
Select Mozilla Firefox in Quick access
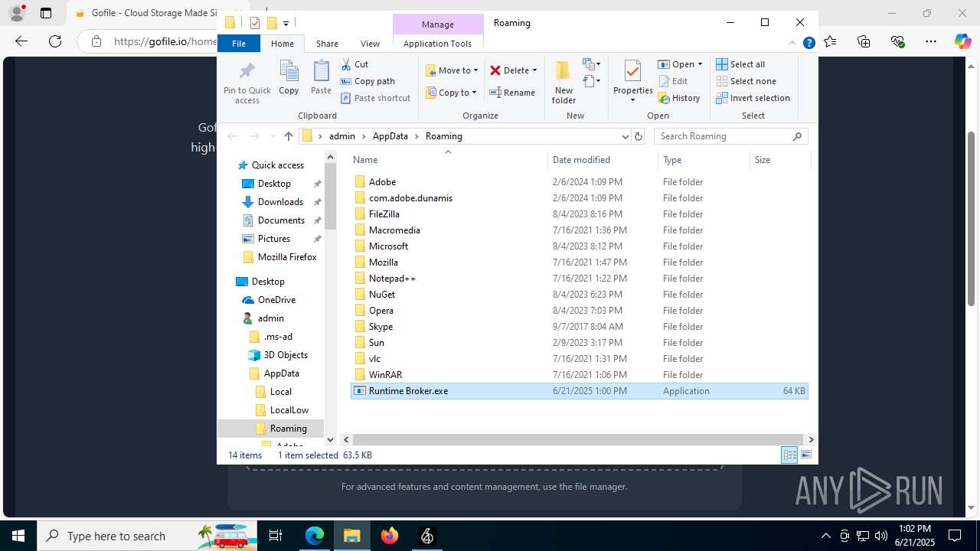[287, 257]
